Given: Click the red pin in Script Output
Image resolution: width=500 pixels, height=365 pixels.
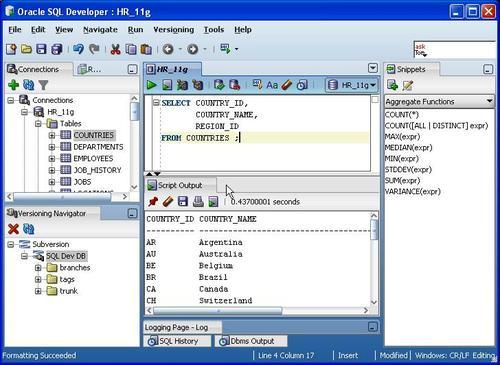Looking at the screenshot, I should click(x=153, y=201).
